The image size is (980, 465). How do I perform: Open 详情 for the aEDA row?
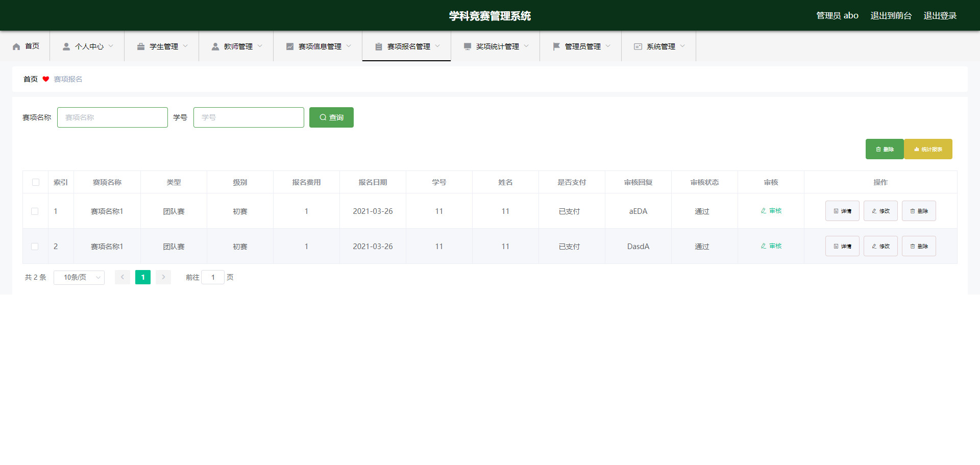click(x=842, y=211)
